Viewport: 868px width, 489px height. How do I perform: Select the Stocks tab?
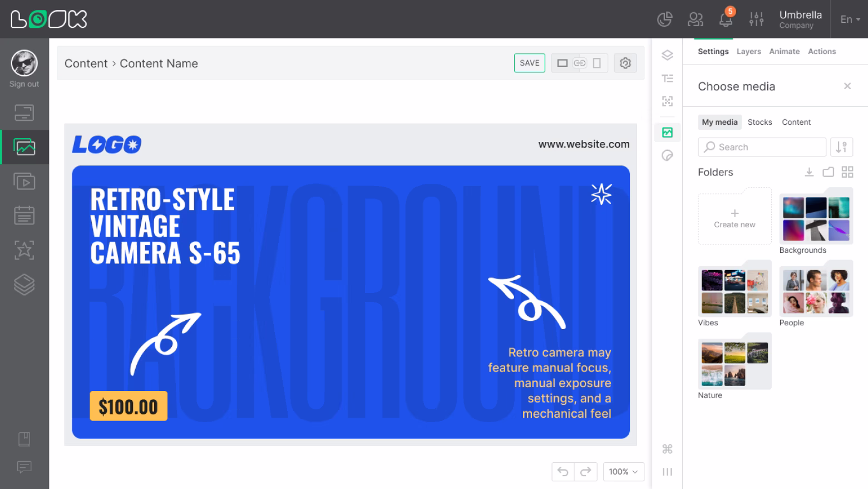click(759, 122)
